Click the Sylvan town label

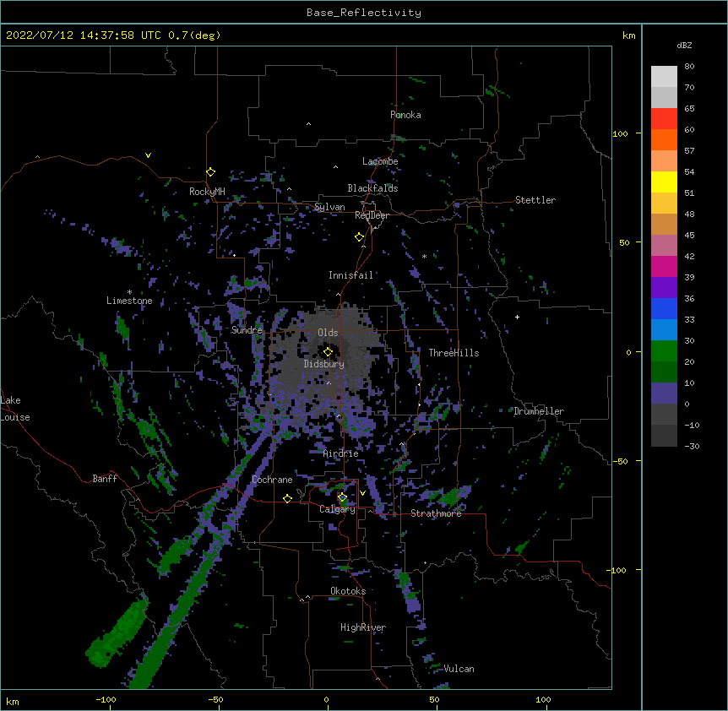[x=329, y=207]
